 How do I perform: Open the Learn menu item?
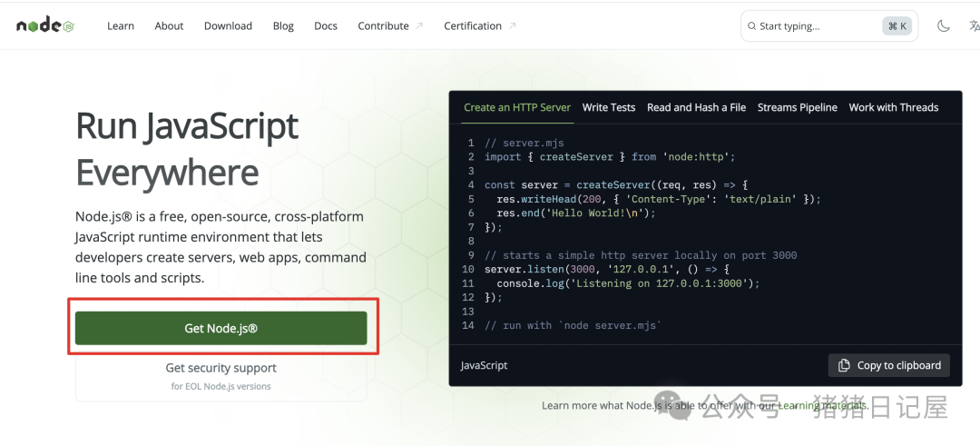click(121, 25)
